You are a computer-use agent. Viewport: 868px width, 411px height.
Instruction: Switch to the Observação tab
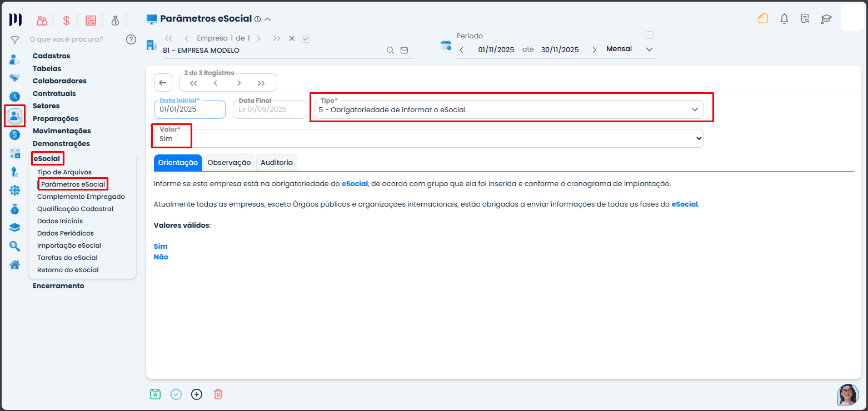pos(229,163)
